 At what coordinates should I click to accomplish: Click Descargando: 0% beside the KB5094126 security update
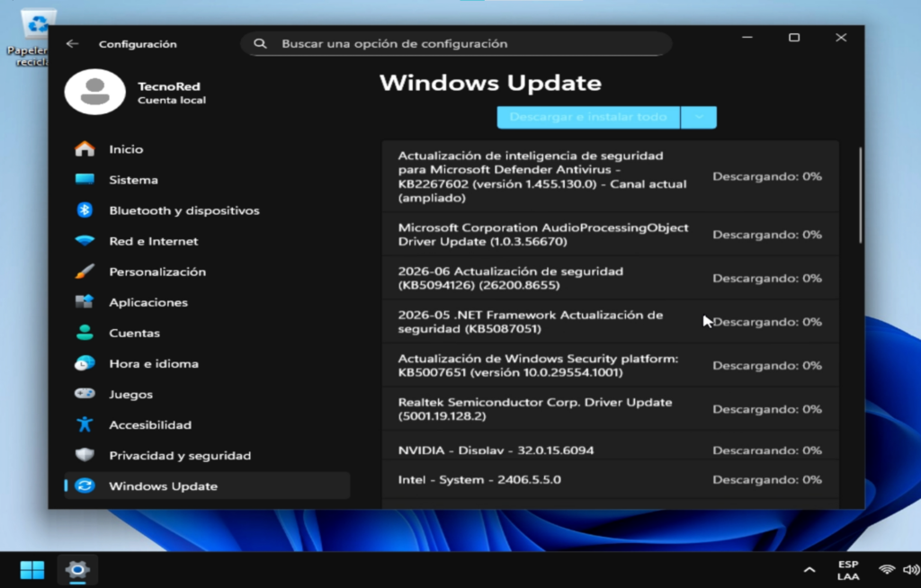click(767, 278)
